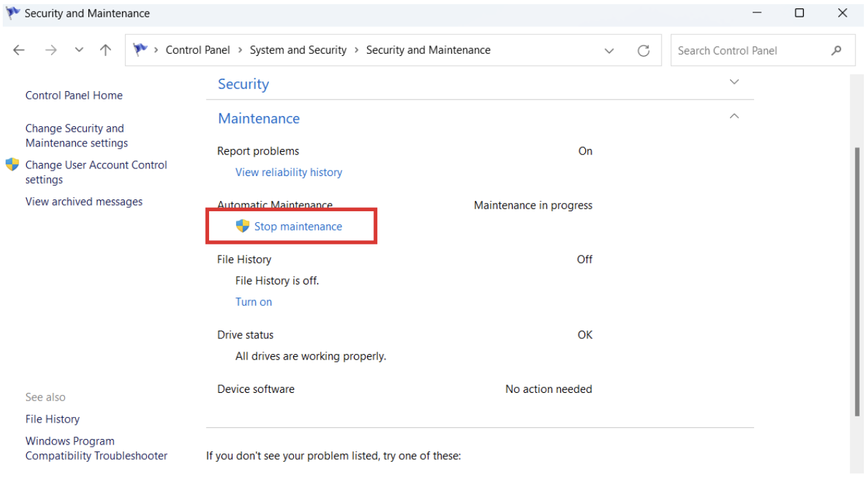
Task: Select Control Panel in the breadcrumb
Action: click(x=198, y=50)
